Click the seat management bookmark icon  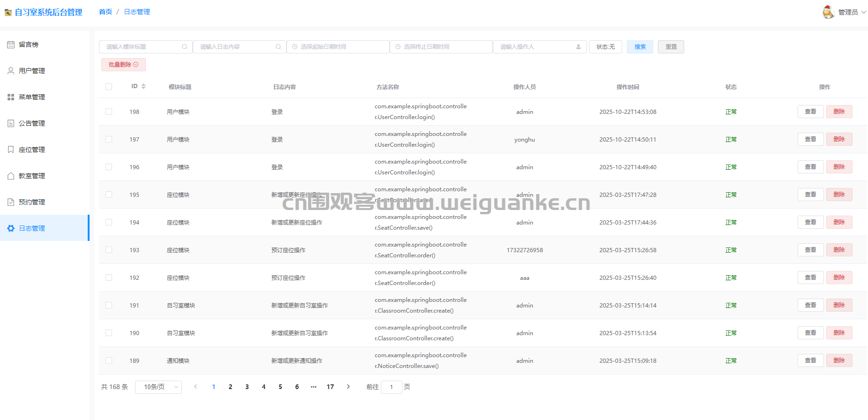point(11,150)
